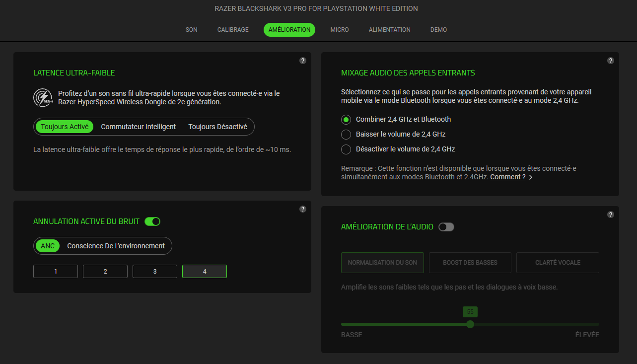Viewport: 637px width, 364px height.
Task: Click the Normalisation du Son button
Action: pos(382,263)
